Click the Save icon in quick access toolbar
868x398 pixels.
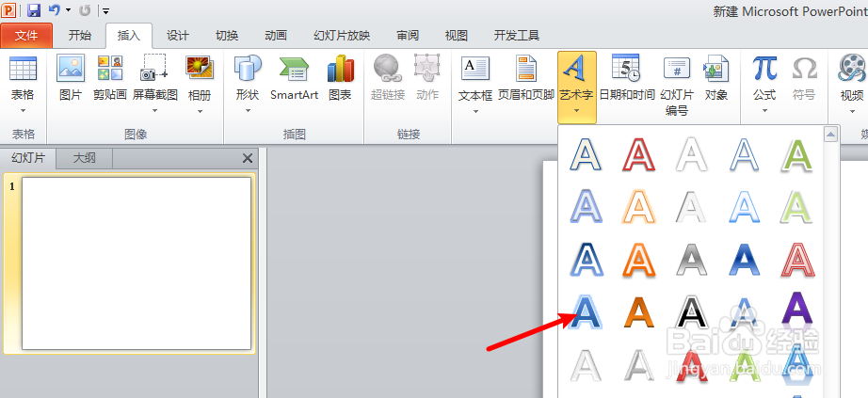pyautogui.click(x=34, y=10)
